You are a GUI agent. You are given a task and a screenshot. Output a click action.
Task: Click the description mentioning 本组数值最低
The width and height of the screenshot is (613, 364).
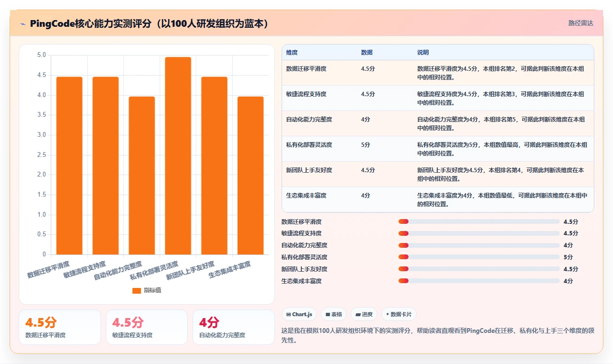pos(502,200)
